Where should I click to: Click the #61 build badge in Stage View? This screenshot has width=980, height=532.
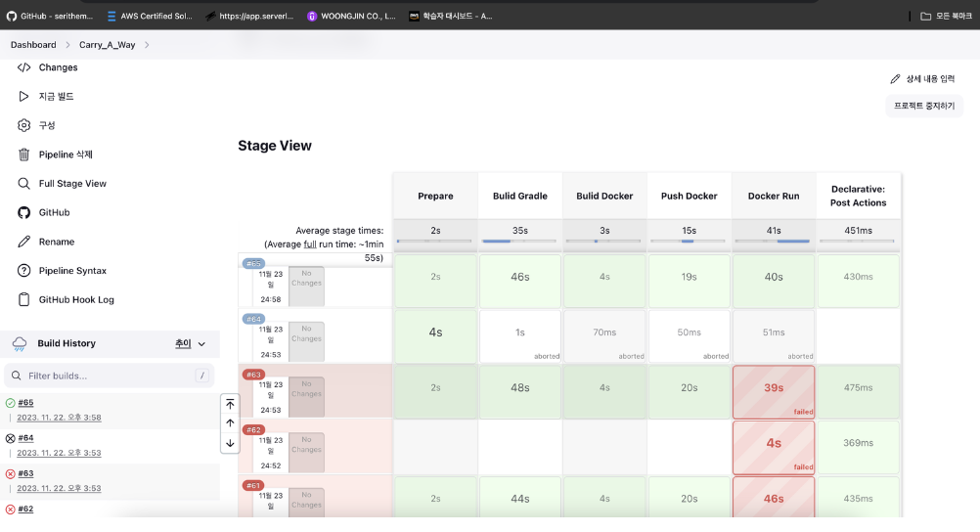pos(253,485)
